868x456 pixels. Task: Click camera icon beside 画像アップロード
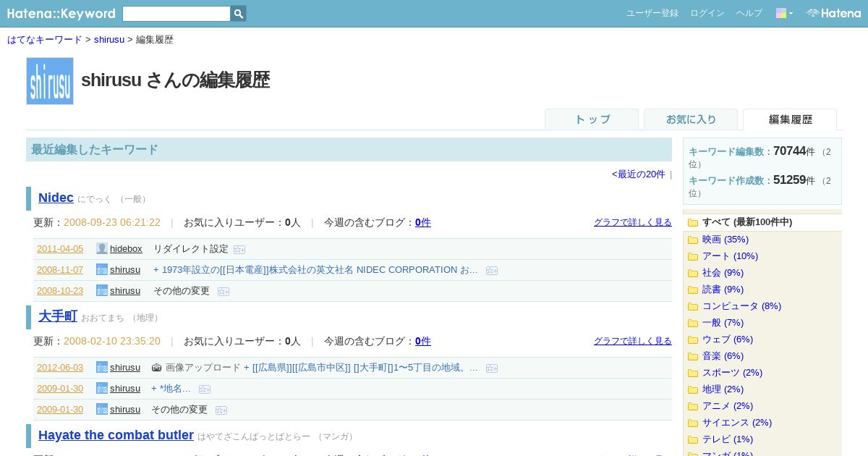click(156, 368)
